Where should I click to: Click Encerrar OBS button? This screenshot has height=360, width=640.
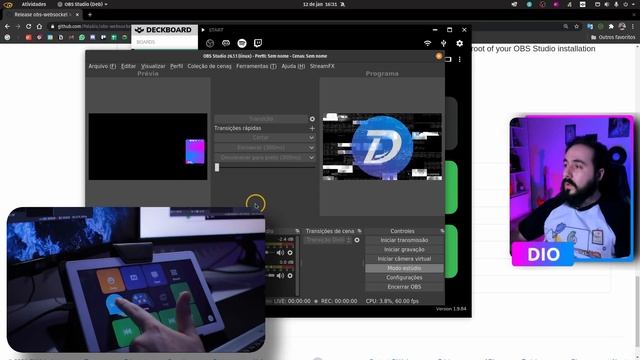(404, 287)
